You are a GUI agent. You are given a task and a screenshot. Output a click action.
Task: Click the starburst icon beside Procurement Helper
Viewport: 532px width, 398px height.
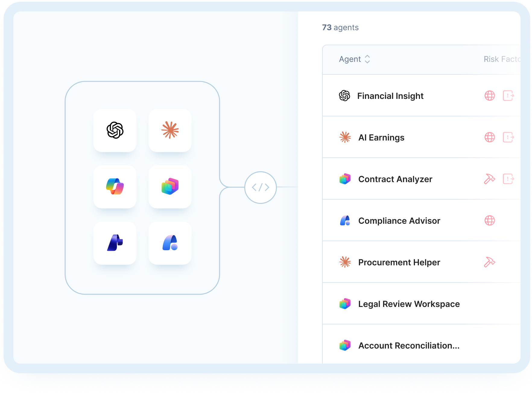click(x=345, y=262)
